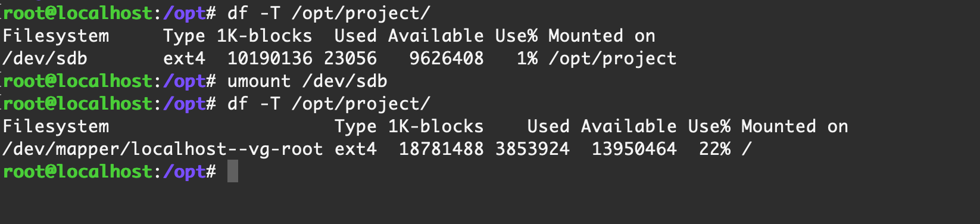Click the first 'df -T /opt/project/' command
Viewport: 980px width, 224px height.
coord(329,13)
